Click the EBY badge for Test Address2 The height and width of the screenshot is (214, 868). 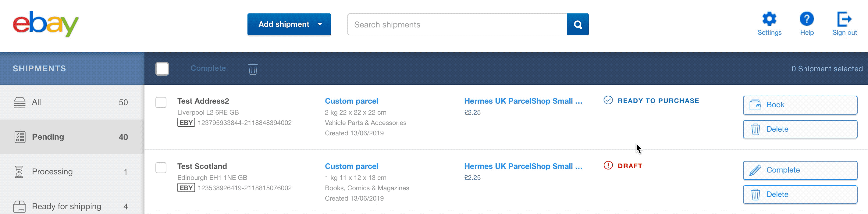click(186, 123)
